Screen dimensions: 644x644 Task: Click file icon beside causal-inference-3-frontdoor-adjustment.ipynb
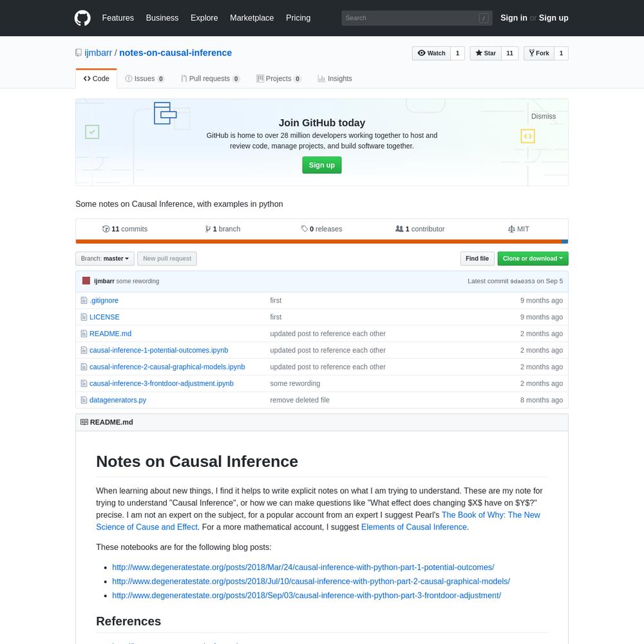click(x=84, y=384)
